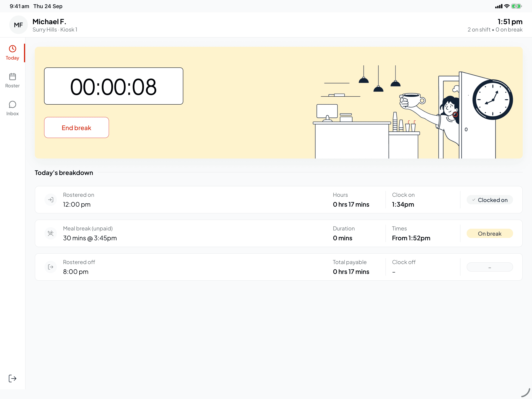
Task: Click the 1:51 pm current time
Action: 510,22
